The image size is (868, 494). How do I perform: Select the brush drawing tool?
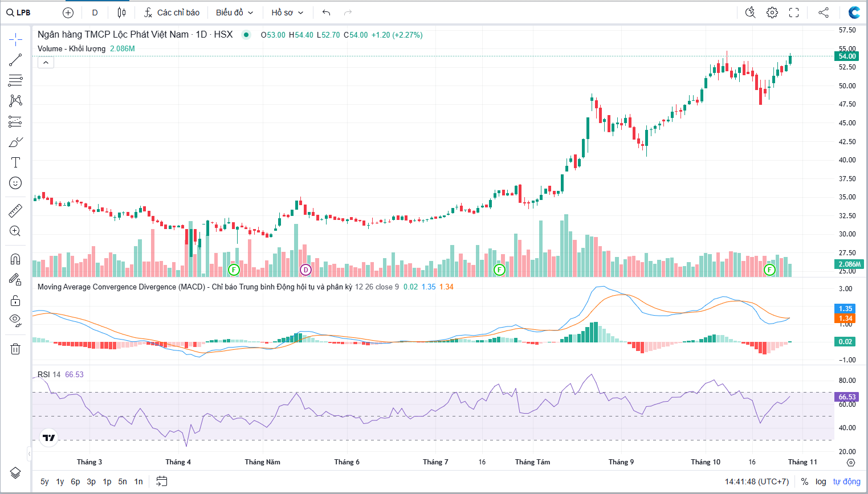[15, 142]
